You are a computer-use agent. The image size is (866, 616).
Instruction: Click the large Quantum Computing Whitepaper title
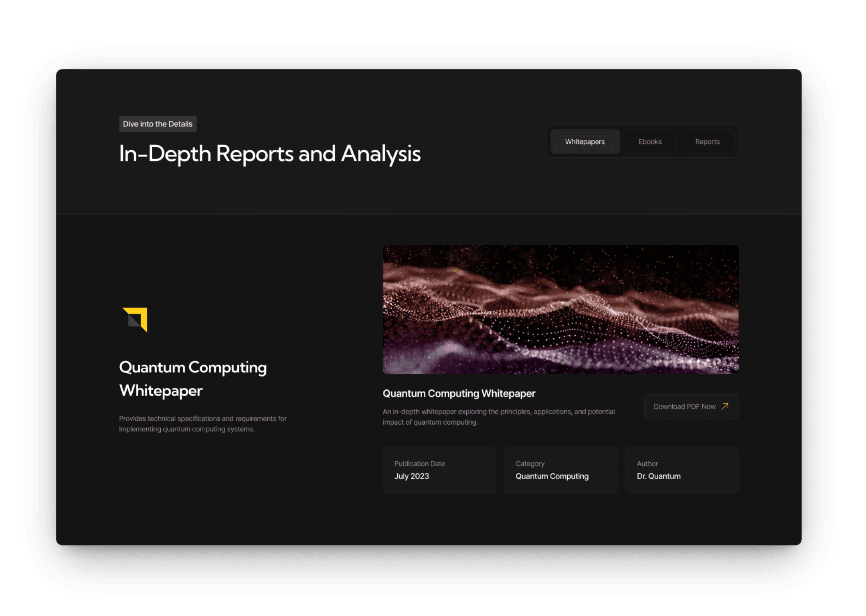(x=193, y=379)
